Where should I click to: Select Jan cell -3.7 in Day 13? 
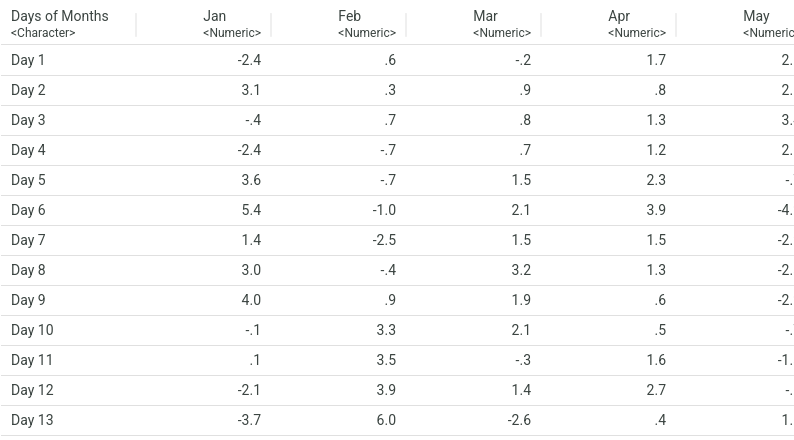(x=249, y=420)
